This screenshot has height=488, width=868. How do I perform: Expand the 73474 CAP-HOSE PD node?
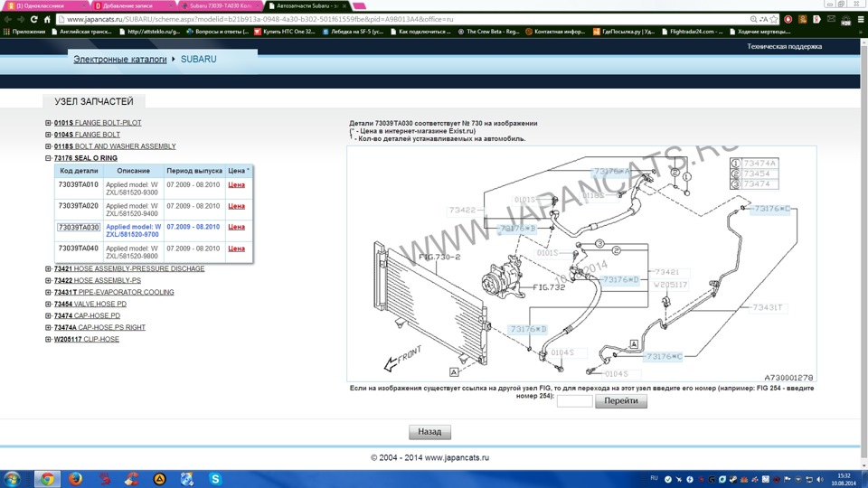point(48,315)
